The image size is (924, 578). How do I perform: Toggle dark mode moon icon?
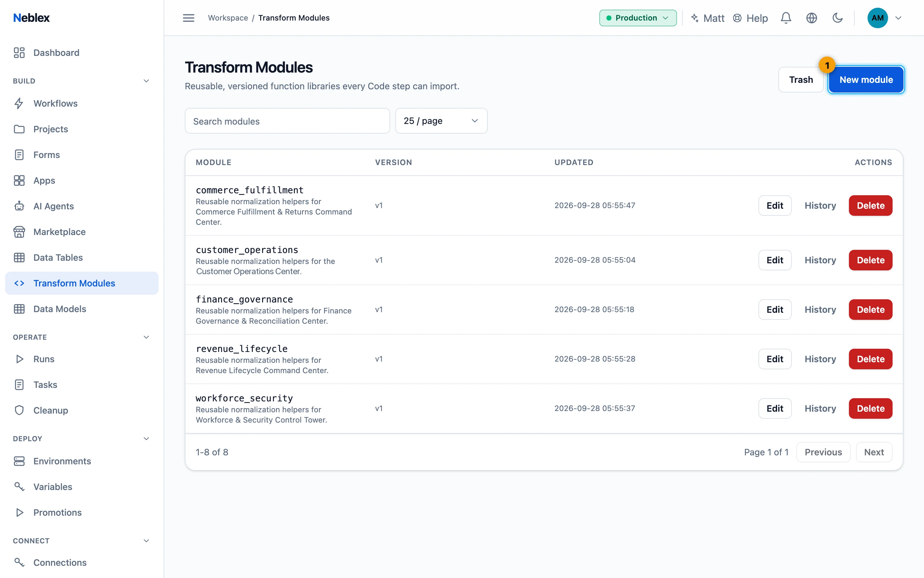(837, 18)
